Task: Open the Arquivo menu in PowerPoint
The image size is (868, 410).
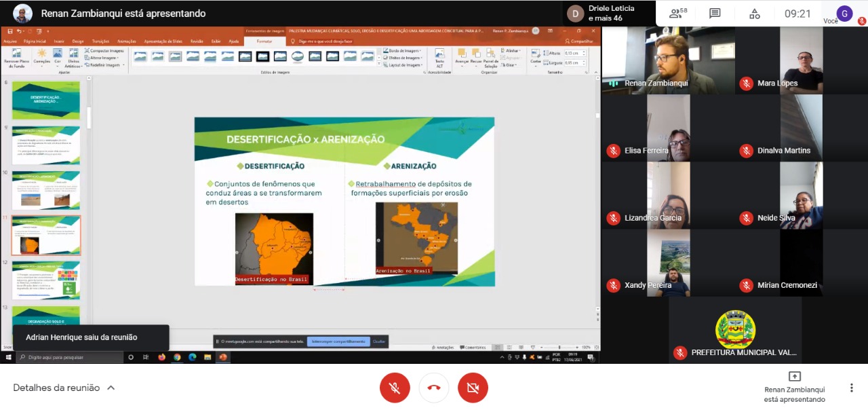Action: 10,41
